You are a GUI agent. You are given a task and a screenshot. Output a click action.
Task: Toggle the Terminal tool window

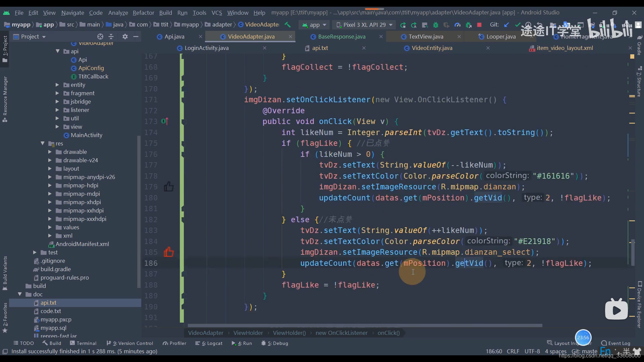83,343
